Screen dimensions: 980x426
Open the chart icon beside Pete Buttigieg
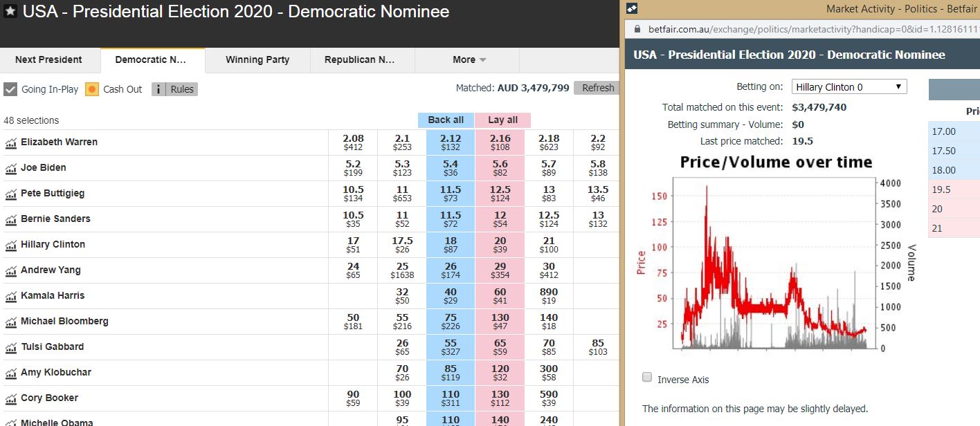(x=10, y=194)
